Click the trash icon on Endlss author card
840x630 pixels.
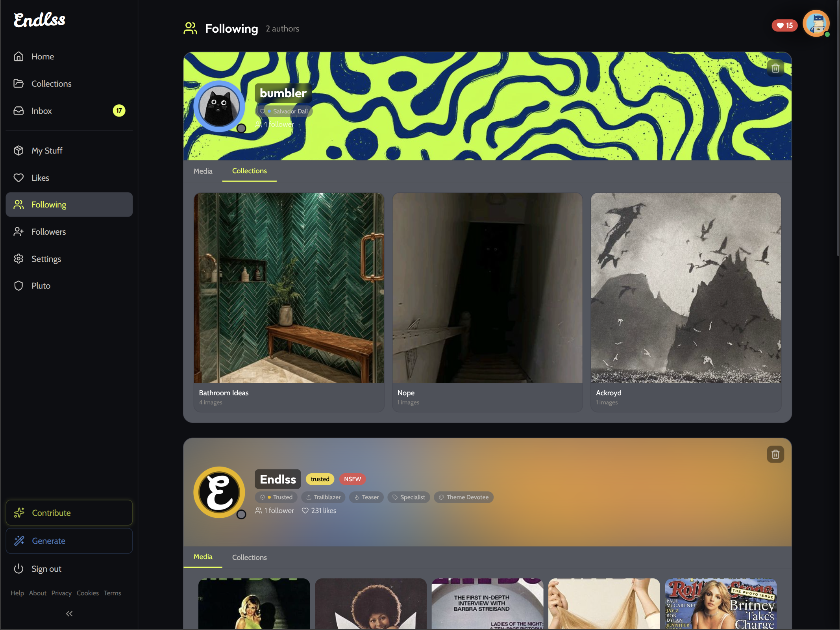tap(775, 454)
